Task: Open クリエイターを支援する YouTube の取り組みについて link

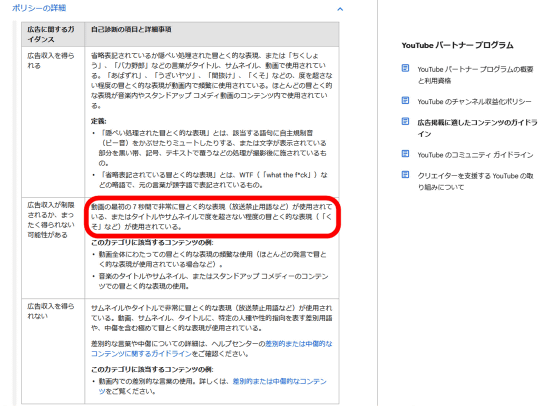Action: [x=476, y=181]
